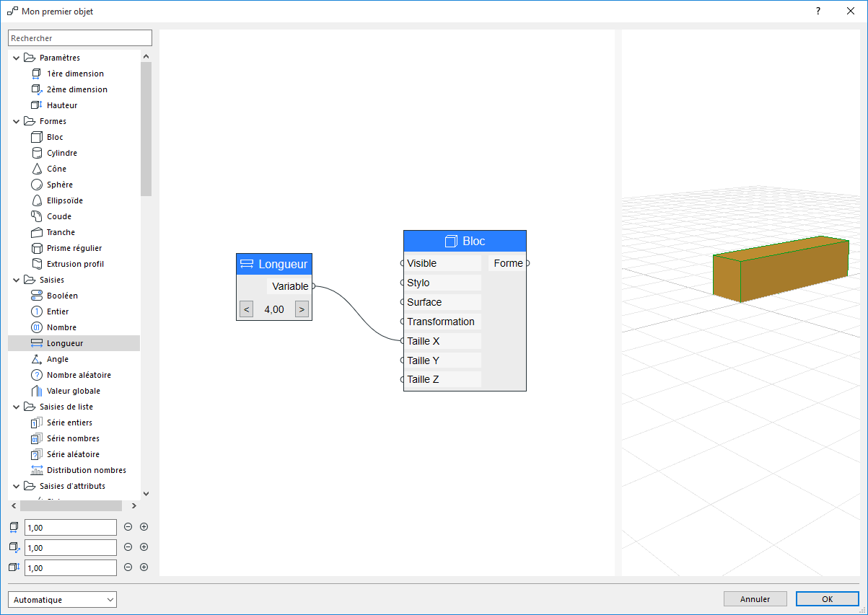
Task: Click minus button beside height field
Action: tap(128, 567)
